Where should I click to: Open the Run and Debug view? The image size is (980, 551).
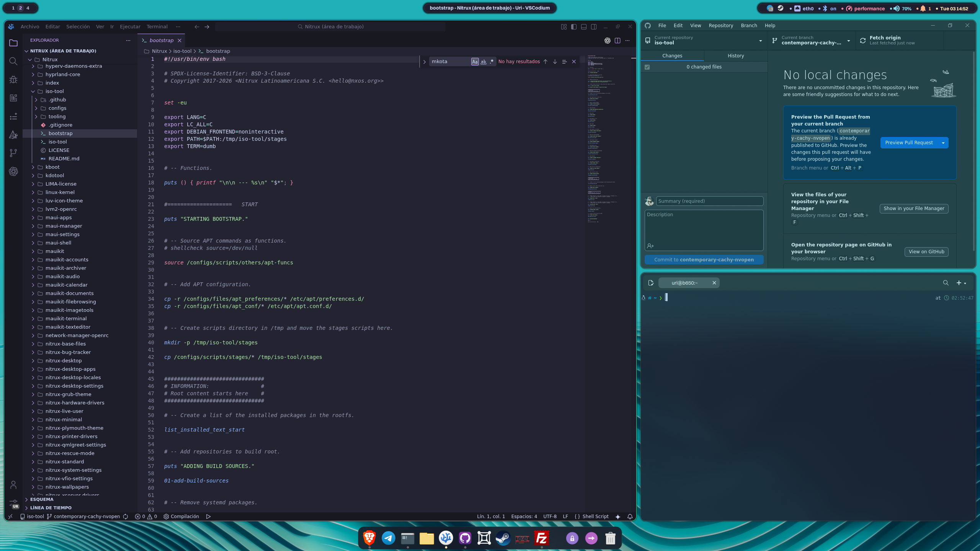click(x=13, y=80)
